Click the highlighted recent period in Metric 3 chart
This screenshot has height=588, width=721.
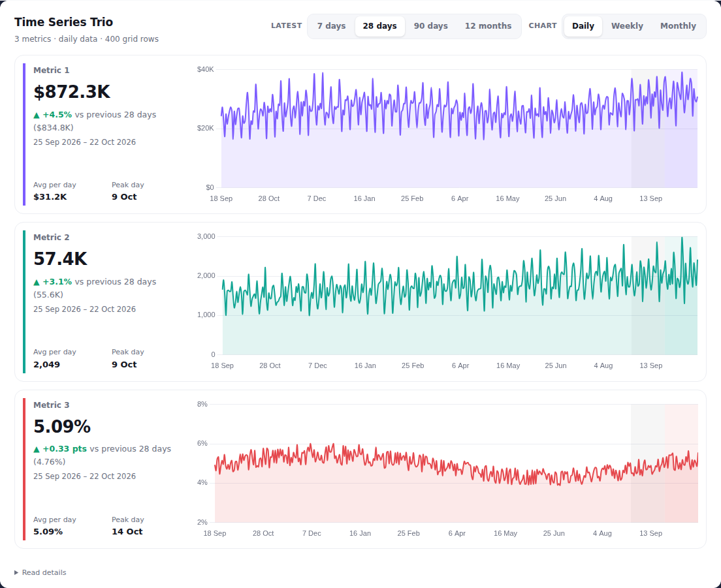click(x=681, y=463)
